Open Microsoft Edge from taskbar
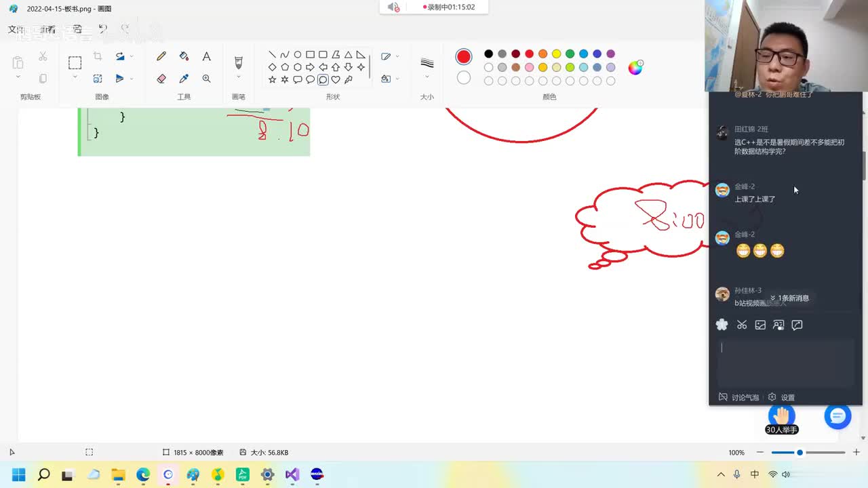This screenshot has width=868, height=488. pos(143,474)
